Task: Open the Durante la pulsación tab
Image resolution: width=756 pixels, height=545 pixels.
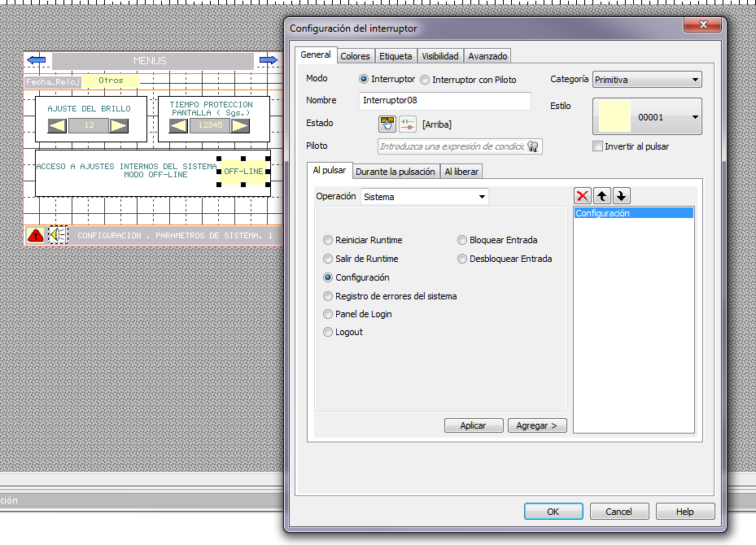Action: (x=395, y=172)
